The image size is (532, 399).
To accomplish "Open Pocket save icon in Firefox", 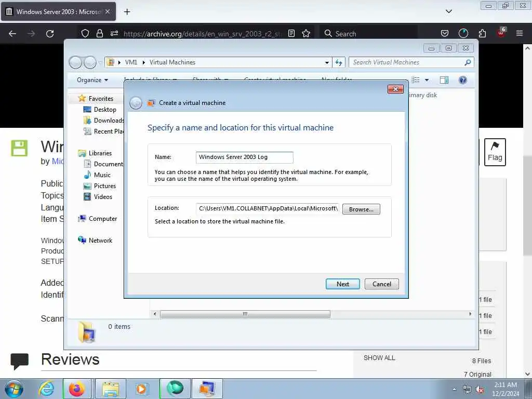I will click(x=445, y=33).
